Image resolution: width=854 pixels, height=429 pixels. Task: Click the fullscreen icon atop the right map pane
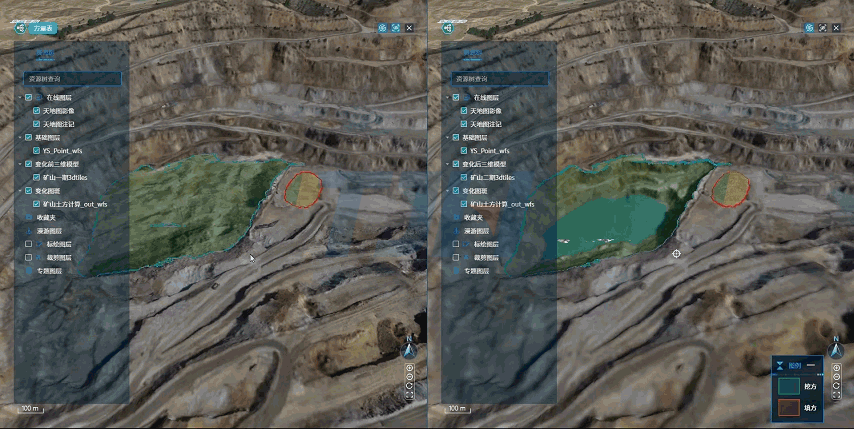pos(823,28)
